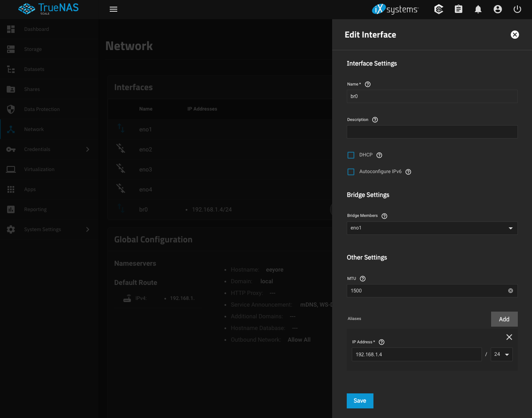Select the br0 interface name
The height and width of the screenshot is (418, 532).
point(144,209)
